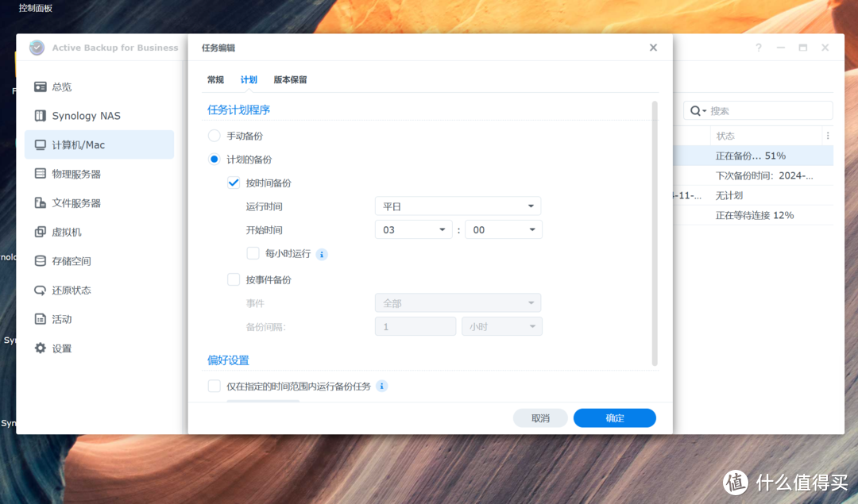Open the 还原状态 (Restore Status) section
Viewport: 858px width, 504px height.
pos(73,290)
